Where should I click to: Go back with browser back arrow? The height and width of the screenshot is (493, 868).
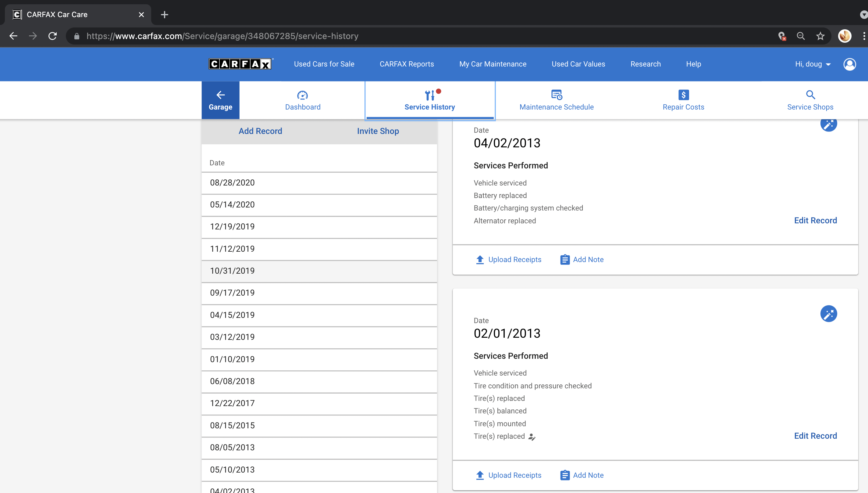point(13,36)
